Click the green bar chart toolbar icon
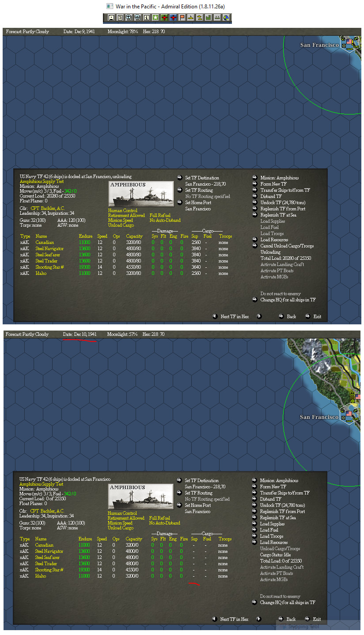This screenshot has height=635, width=364. [208, 18]
